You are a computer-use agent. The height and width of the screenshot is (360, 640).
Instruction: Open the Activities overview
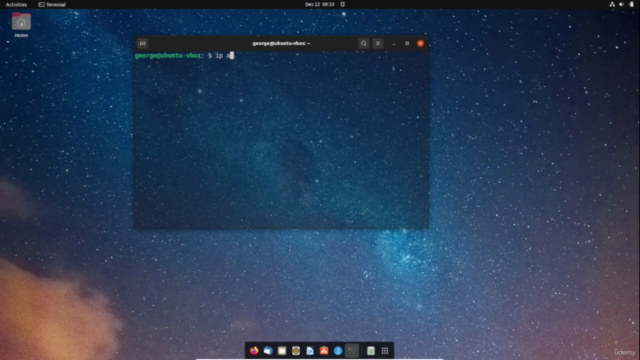coord(16,4)
